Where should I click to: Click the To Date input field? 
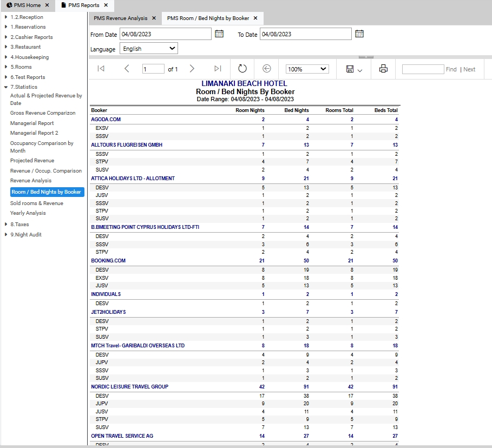(306, 34)
